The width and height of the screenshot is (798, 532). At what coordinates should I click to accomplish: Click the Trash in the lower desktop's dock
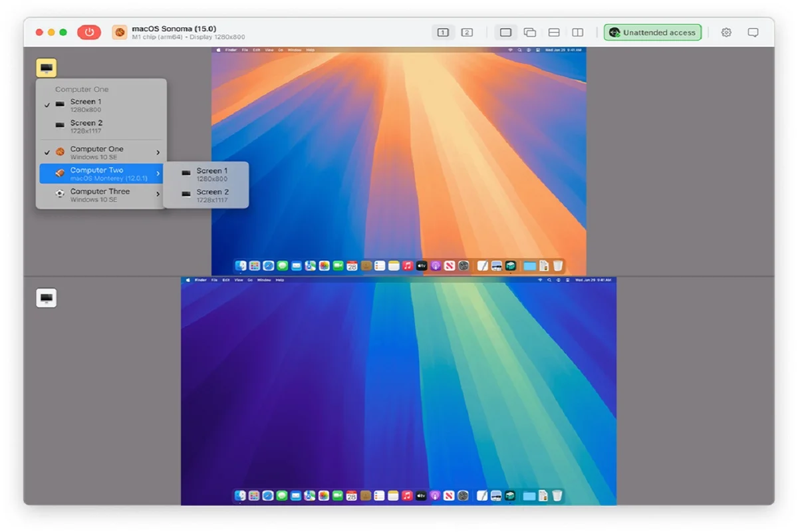click(x=557, y=495)
